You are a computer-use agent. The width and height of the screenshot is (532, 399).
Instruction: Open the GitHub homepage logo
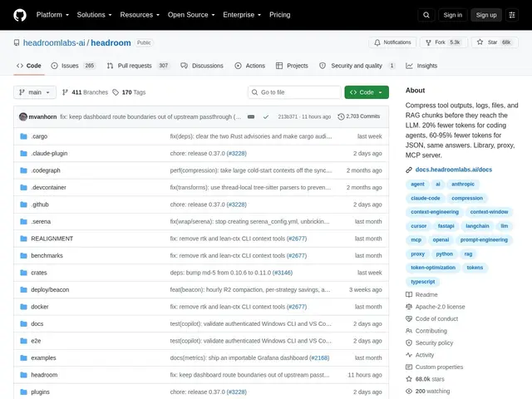point(20,15)
